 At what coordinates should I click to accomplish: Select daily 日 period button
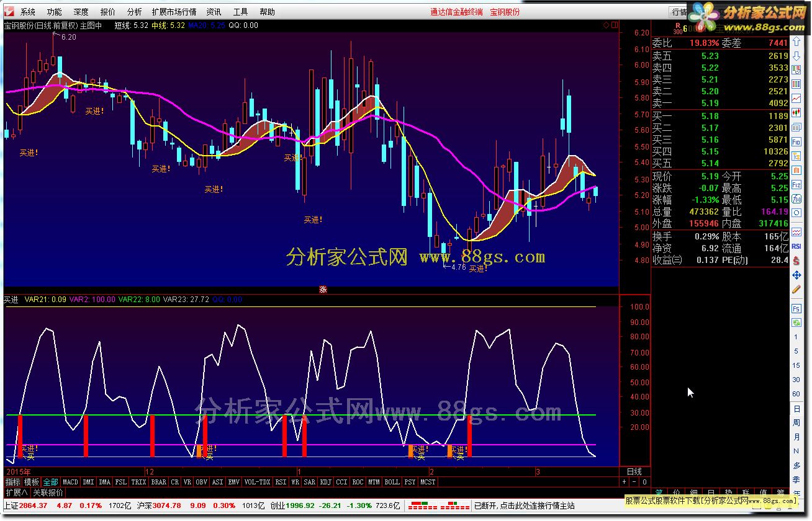point(796,409)
